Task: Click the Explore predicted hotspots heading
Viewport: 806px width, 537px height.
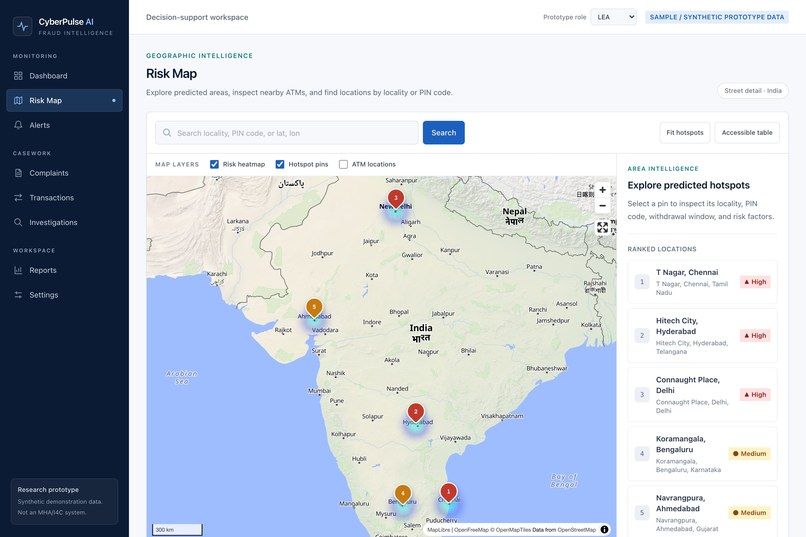Action: click(x=688, y=186)
